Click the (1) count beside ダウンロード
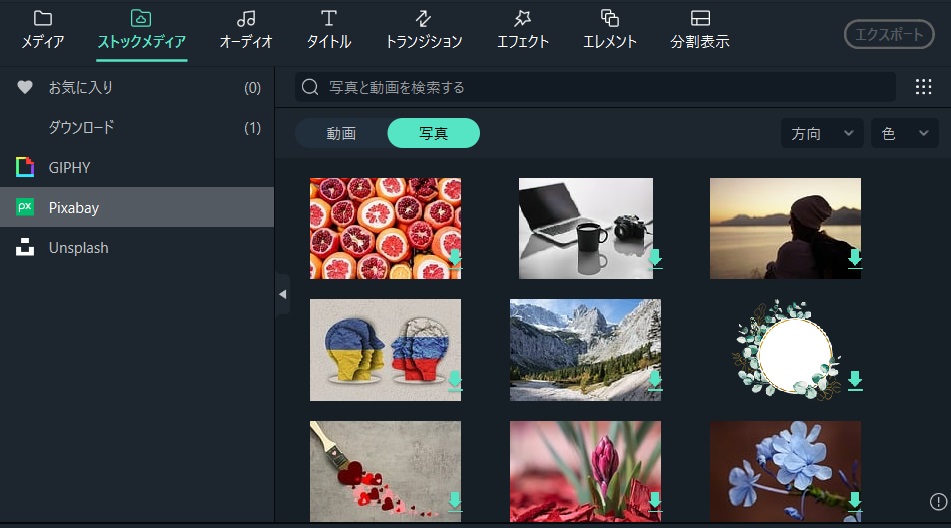This screenshot has height=528, width=951. pyautogui.click(x=252, y=128)
